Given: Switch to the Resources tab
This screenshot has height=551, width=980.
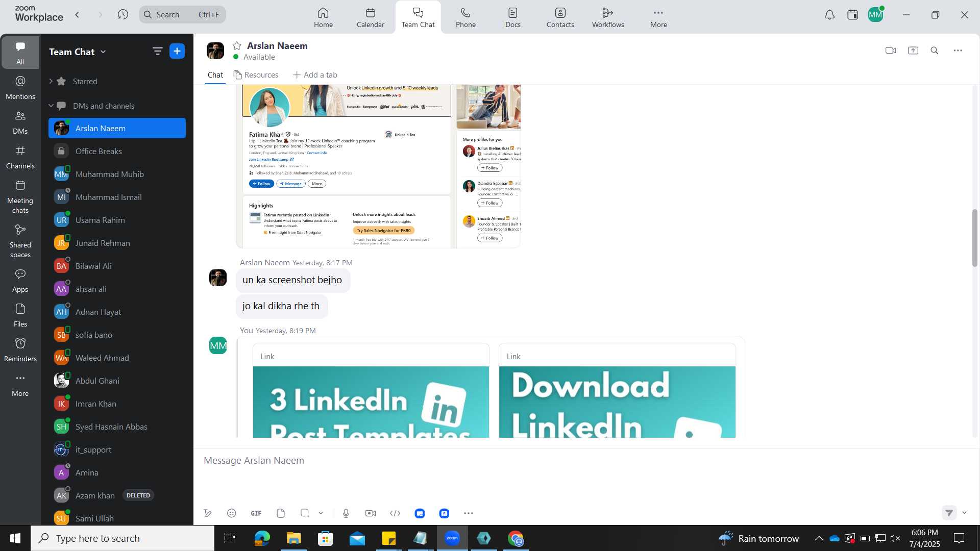Looking at the screenshot, I should pos(256,75).
